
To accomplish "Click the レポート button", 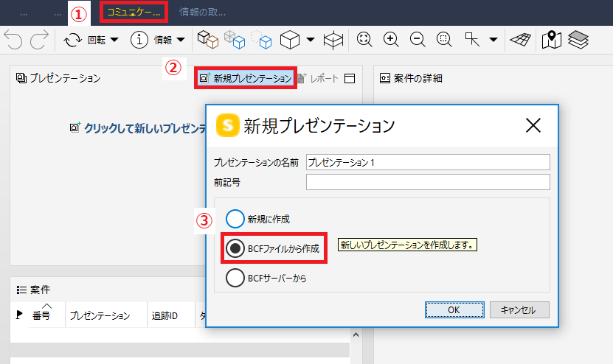I will (x=318, y=78).
